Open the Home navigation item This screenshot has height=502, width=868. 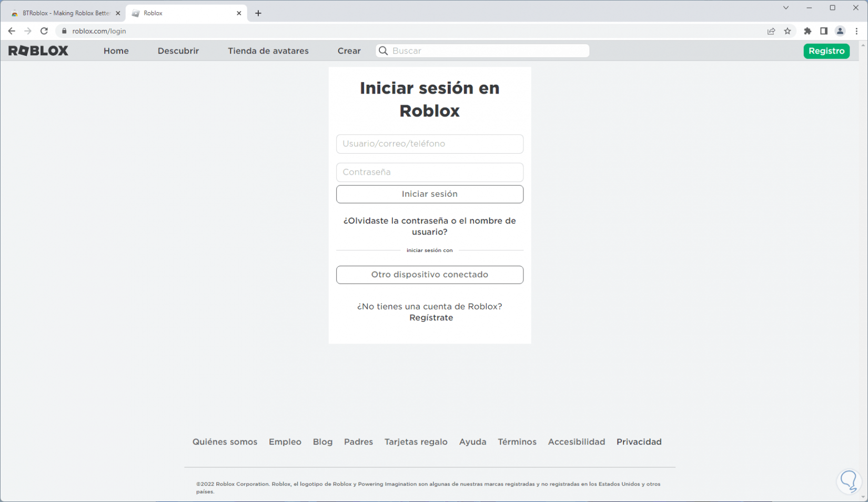coord(116,51)
